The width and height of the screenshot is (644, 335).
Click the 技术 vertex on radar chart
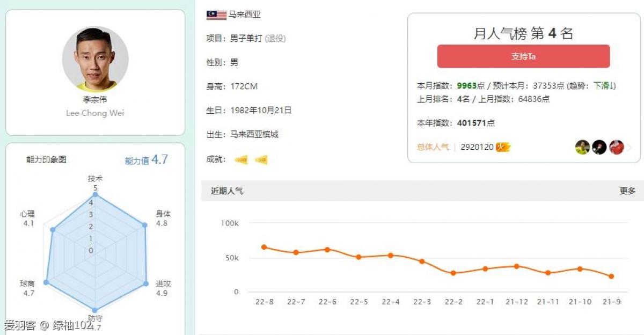[96, 196]
